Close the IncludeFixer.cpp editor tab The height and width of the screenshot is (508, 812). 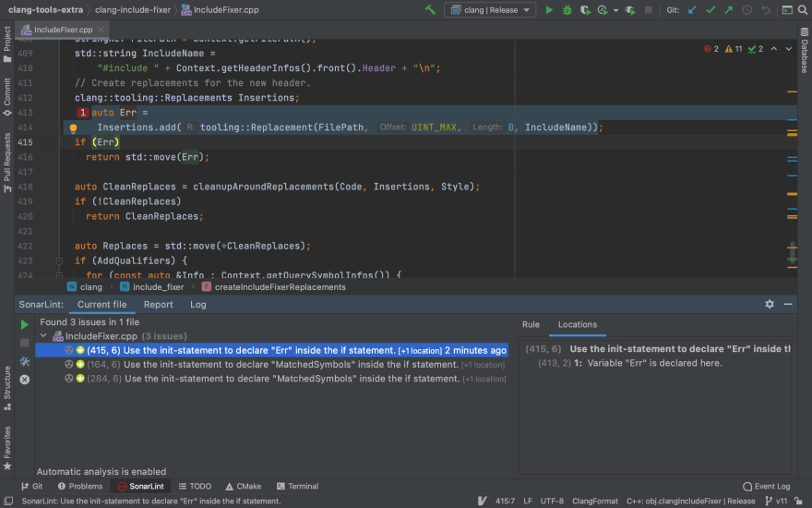pyautogui.click(x=101, y=30)
